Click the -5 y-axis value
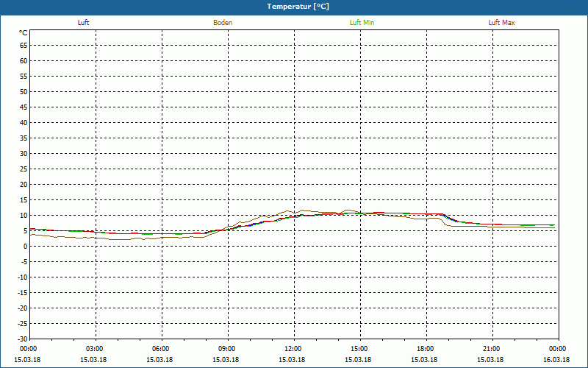588x368 pixels. pos(24,262)
